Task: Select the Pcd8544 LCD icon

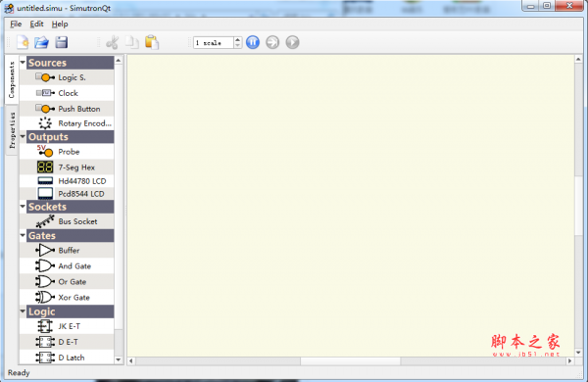Action: [45, 194]
